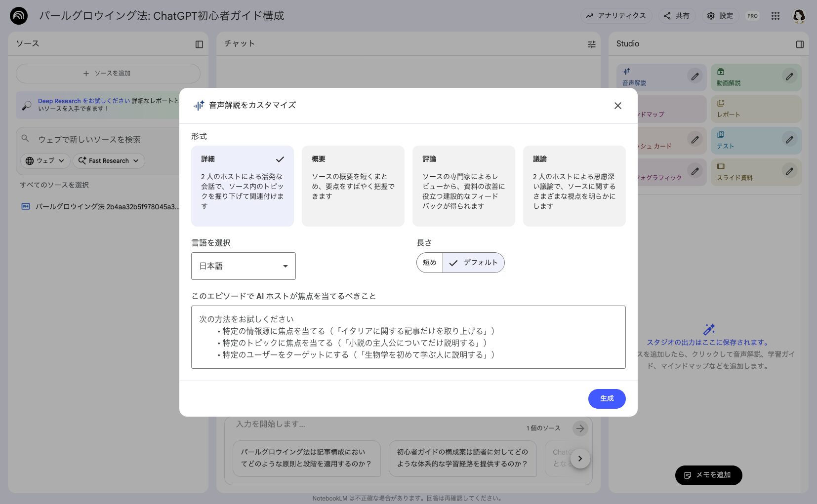Open the Fast Research dropdown

[x=108, y=160]
